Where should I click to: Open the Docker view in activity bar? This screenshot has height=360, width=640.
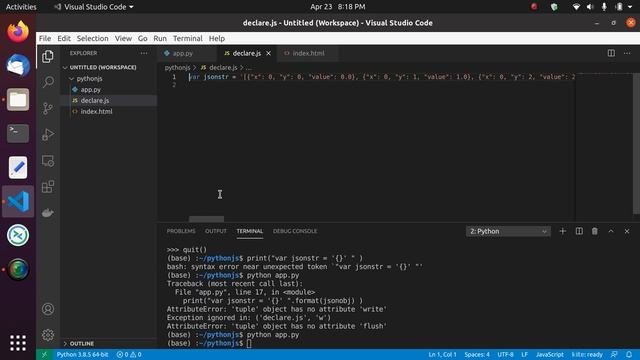point(48,213)
